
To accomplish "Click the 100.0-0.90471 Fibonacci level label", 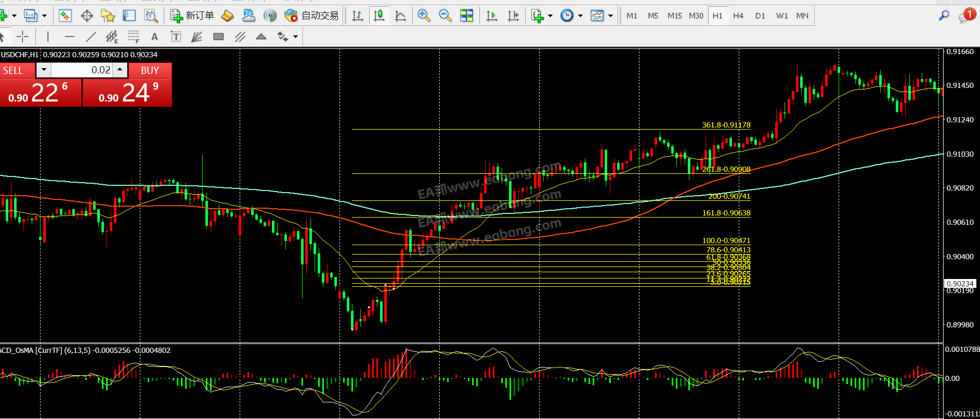I will tap(726, 240).
